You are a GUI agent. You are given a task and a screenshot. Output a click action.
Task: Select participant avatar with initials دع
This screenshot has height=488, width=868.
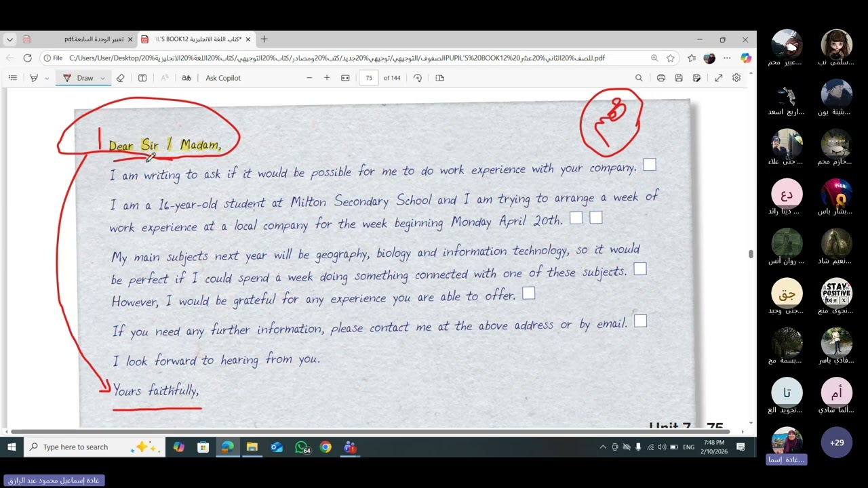[787, 195]
